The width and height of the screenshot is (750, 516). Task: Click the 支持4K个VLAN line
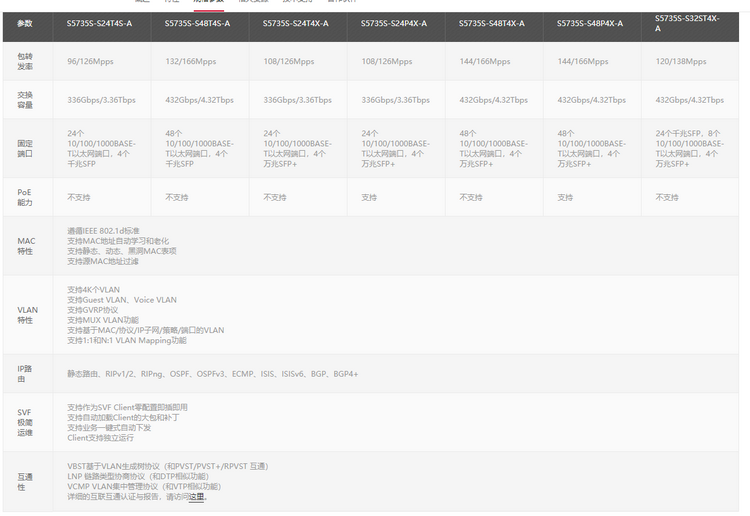click(93, 290)
